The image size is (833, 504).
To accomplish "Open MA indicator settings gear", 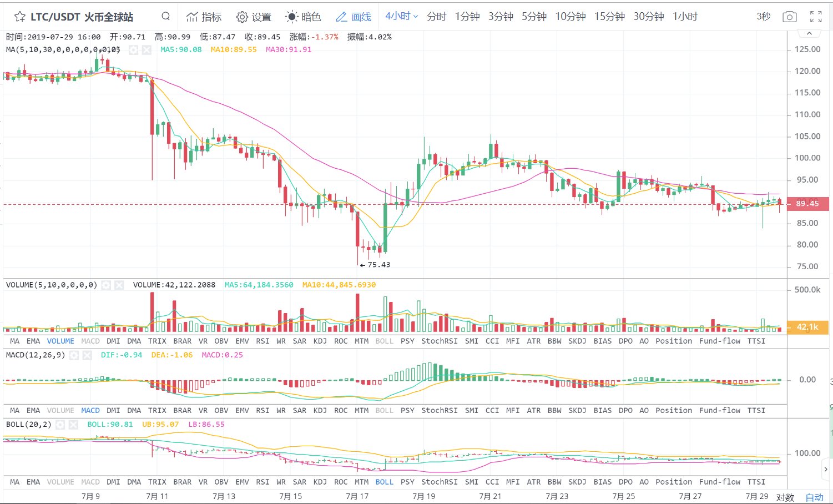I will pyautogui.click(x=133, y=50).
